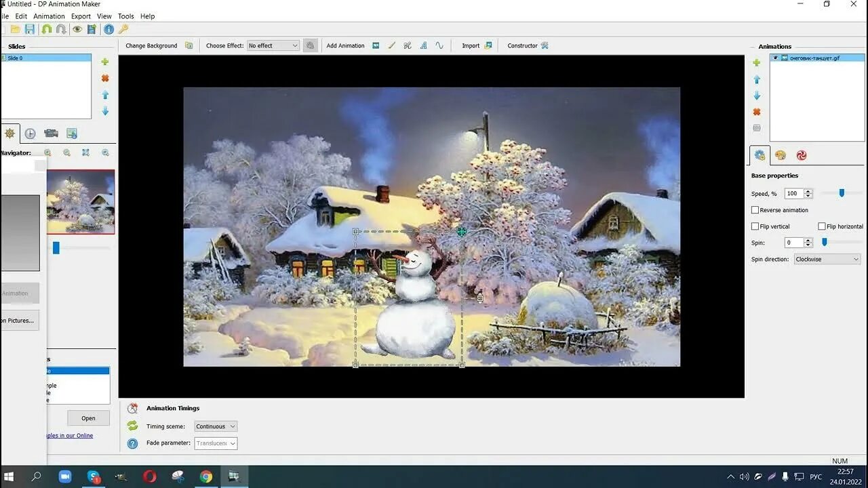Click the Navigator zoom slider handle

click(x=56, y=248)
